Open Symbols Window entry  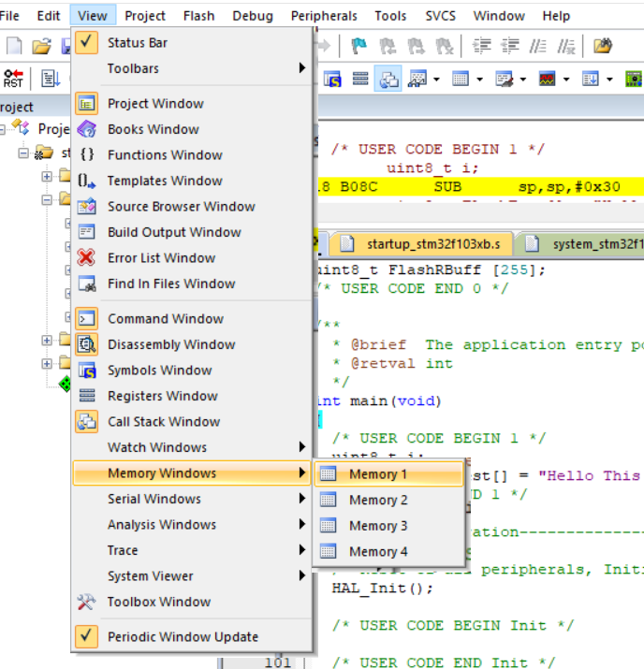point(192,371)
